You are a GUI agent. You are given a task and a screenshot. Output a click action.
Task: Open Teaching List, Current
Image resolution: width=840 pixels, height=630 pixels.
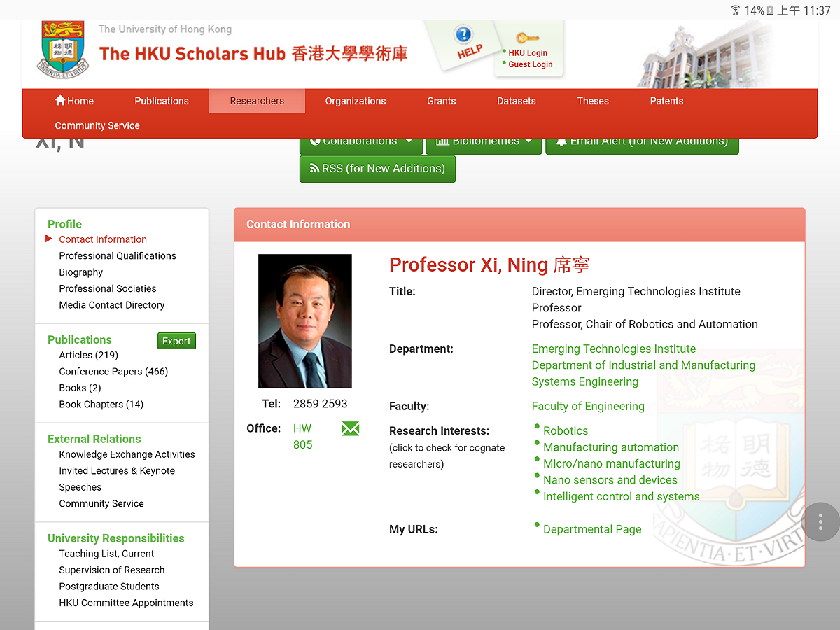[106, 554]
